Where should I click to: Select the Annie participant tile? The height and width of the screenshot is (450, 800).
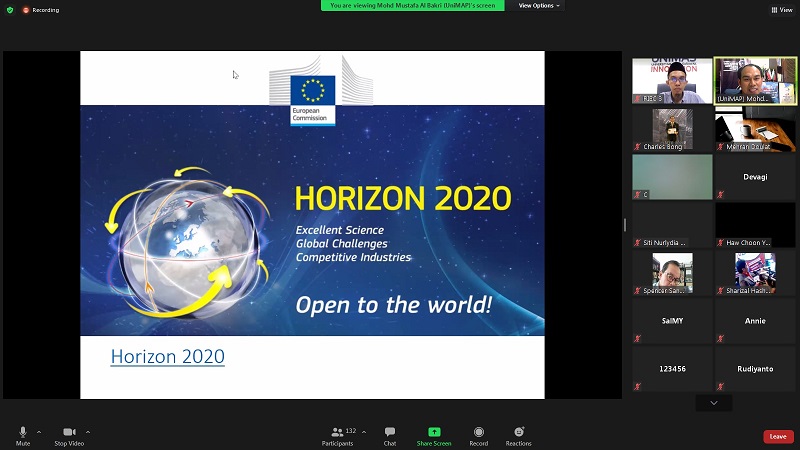[x=755, y=321]
